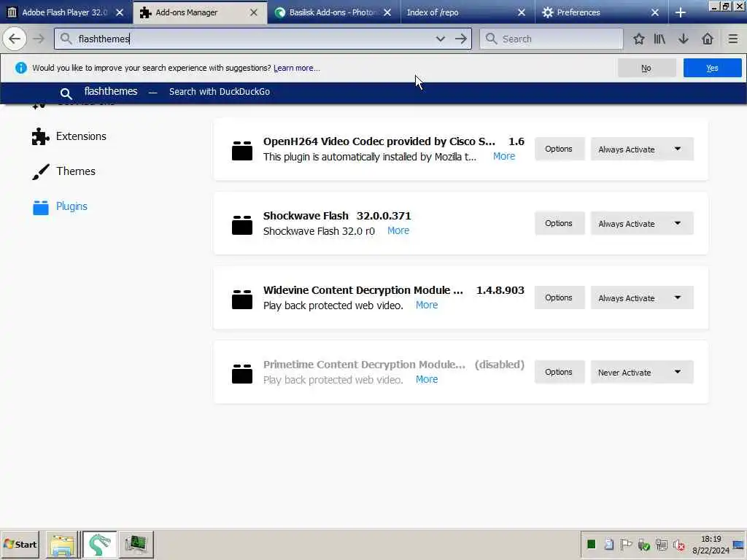
Task: Click the muted volume tray icon
Action: pyautogui.click(x=679, y=544)
